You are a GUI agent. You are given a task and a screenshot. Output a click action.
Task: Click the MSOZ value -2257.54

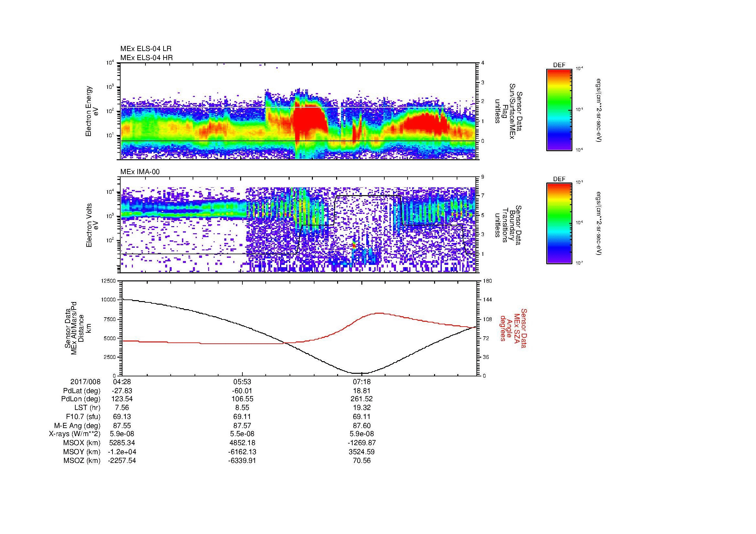click(122, 461)
